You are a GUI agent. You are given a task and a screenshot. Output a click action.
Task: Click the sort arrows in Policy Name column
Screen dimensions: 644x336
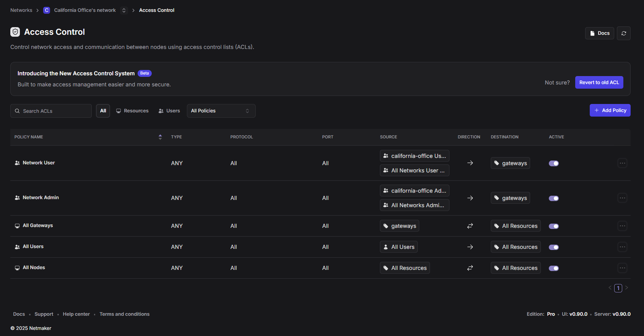[160, 137]
